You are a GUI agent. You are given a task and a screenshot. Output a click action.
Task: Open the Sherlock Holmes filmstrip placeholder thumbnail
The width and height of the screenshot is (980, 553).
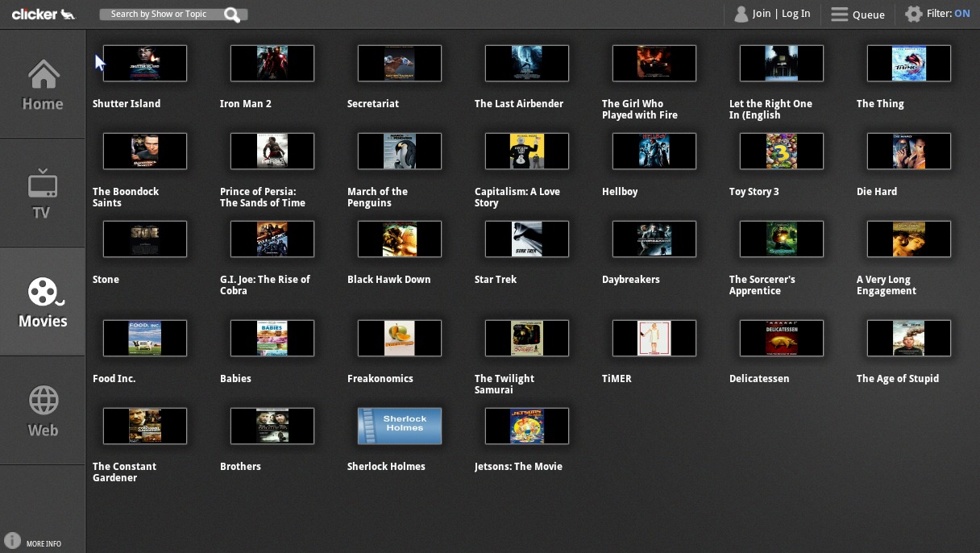(400, 426)
